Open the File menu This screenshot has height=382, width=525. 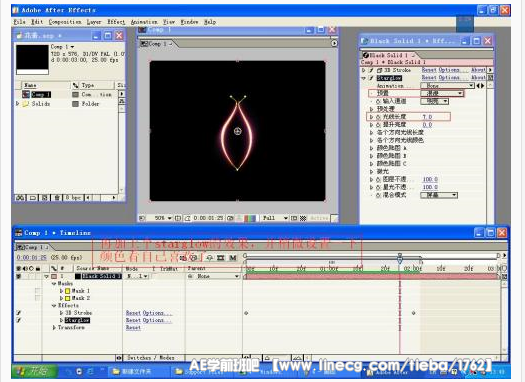pyautogui.click(x=19, y=22)
